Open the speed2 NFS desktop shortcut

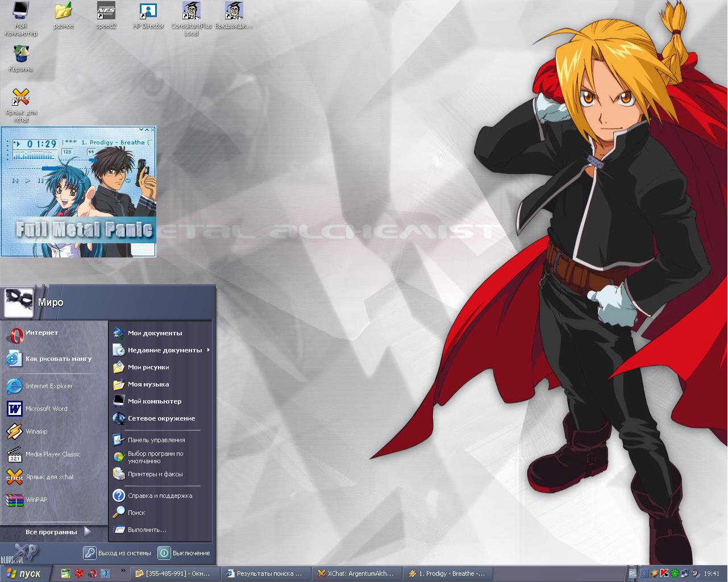(x=106, y=13)
